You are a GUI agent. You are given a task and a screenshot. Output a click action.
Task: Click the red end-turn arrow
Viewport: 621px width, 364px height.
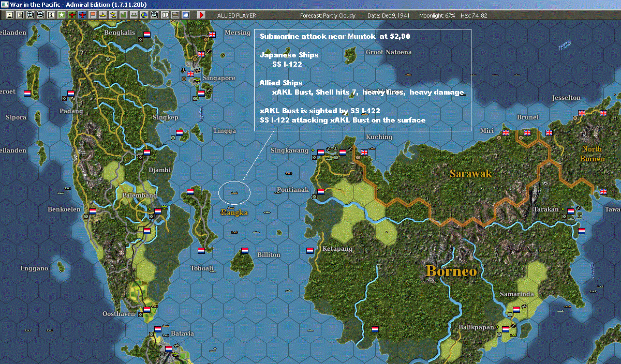tap(201, 15)
